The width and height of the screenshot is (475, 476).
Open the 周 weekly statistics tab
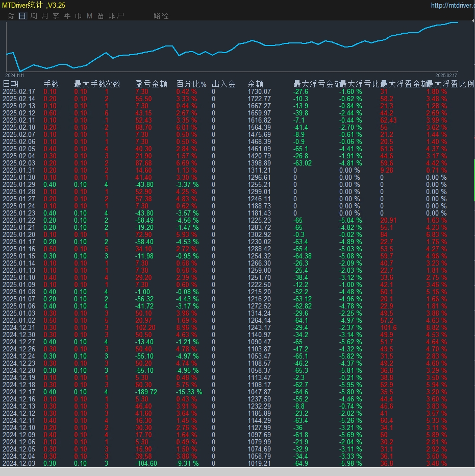34,16
